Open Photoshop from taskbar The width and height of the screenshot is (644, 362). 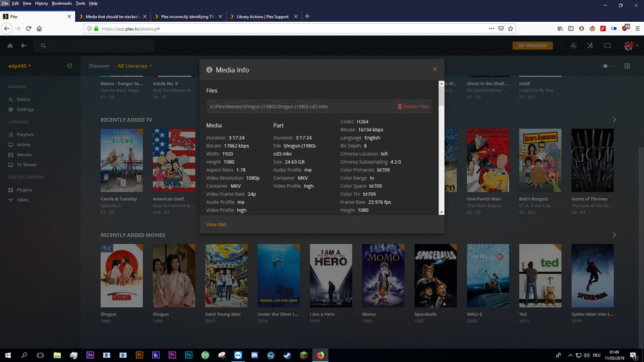click(188, 355)
